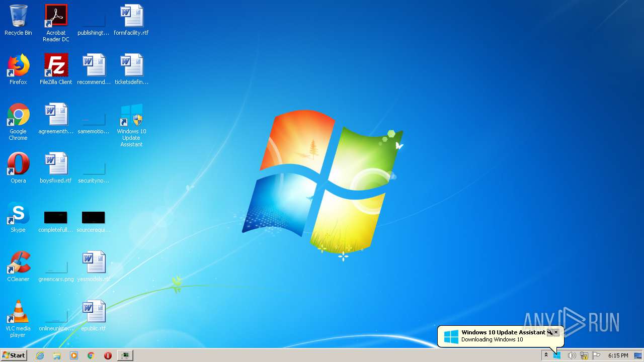Select the sourcerequi... black thumbnail file

point(94,221)
